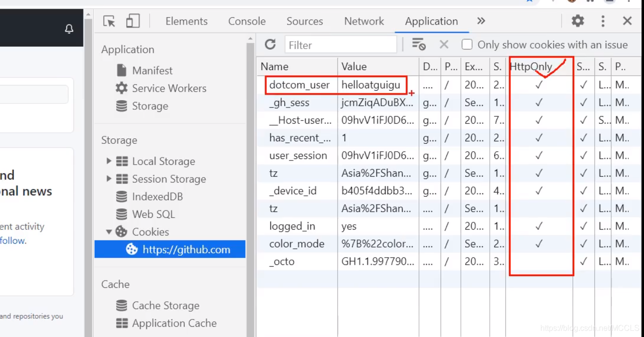Viewport: 644px width, 337px height.
Task: Switch to the Sources tab
Action: pyautogui.click(x=305, y=21)
